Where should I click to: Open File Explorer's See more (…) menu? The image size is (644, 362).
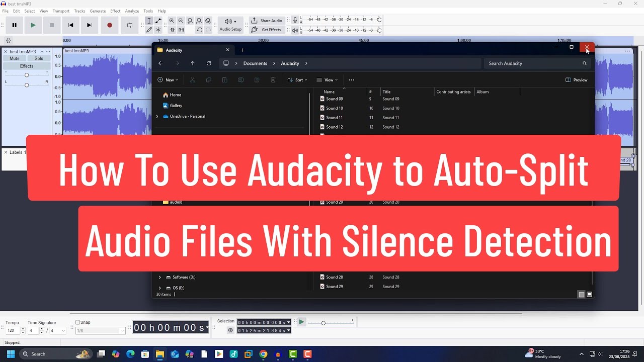click(352, 80)
